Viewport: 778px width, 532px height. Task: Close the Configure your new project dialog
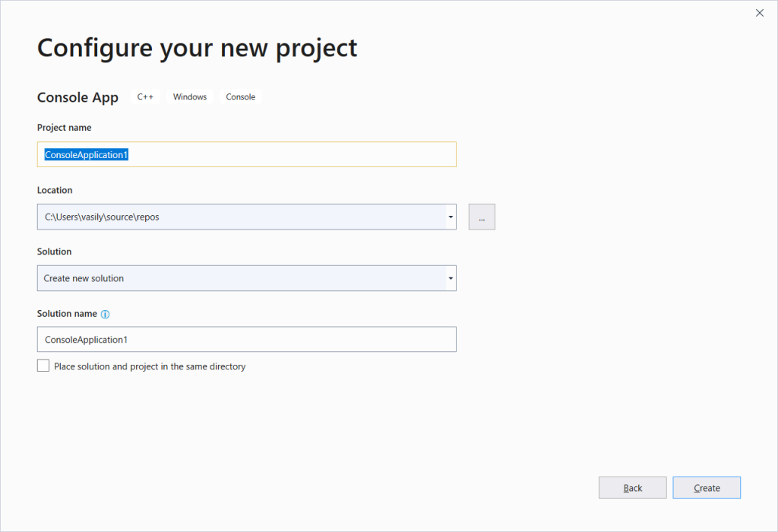(x=759, y=13)
